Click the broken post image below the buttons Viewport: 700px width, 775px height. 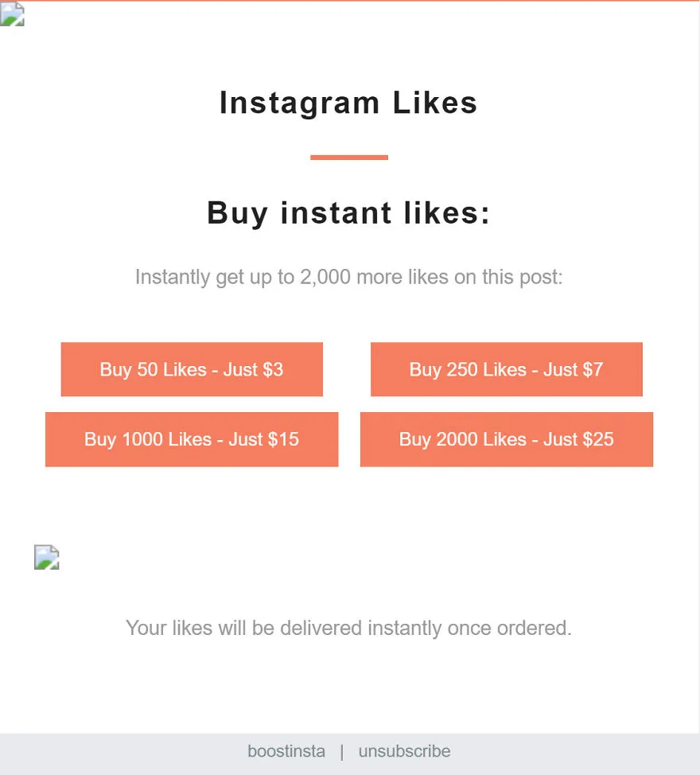pos(46,557)
